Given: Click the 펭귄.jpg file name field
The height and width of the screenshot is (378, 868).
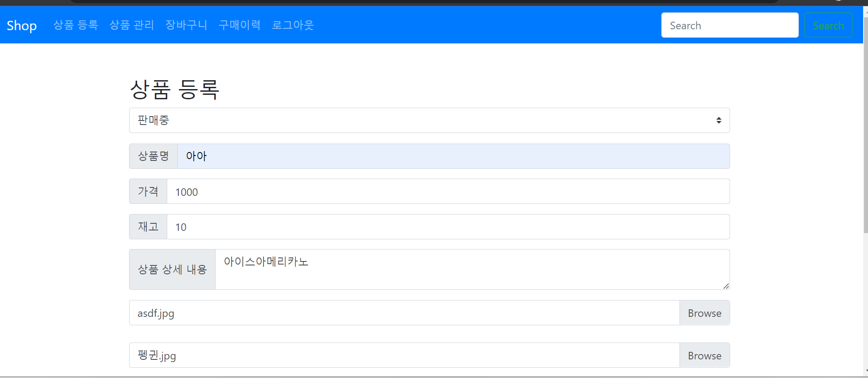Looking at the screenshot, I should tap(404, 355).
